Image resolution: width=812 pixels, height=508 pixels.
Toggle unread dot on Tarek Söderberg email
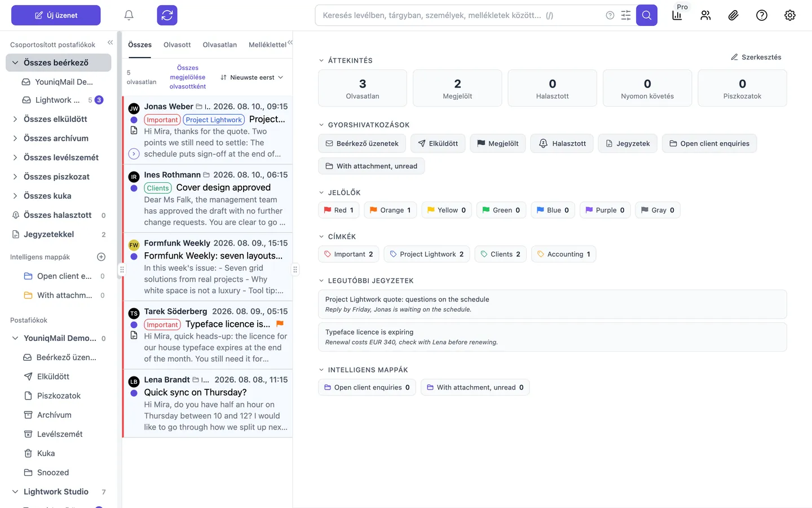(x=134, y=325)
